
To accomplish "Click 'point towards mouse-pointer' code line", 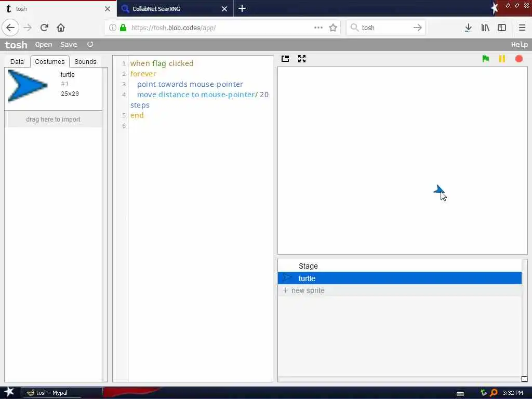I will click(190, 84).
